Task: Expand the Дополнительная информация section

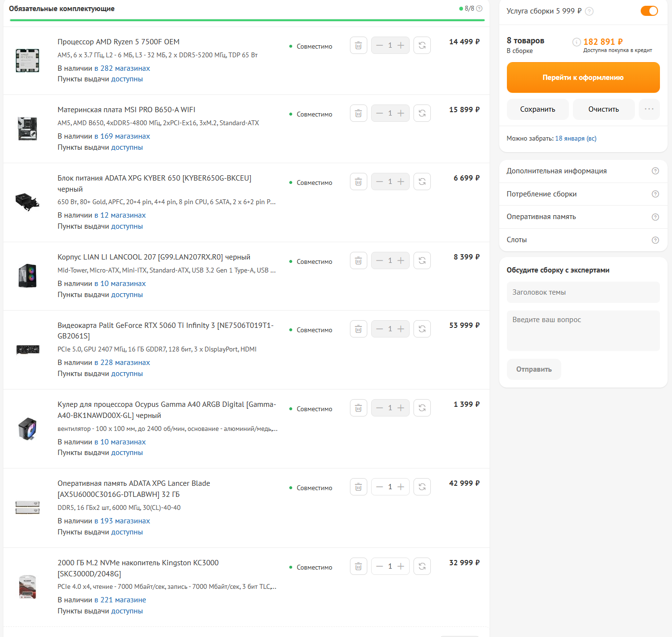Action: pos(582,171)
